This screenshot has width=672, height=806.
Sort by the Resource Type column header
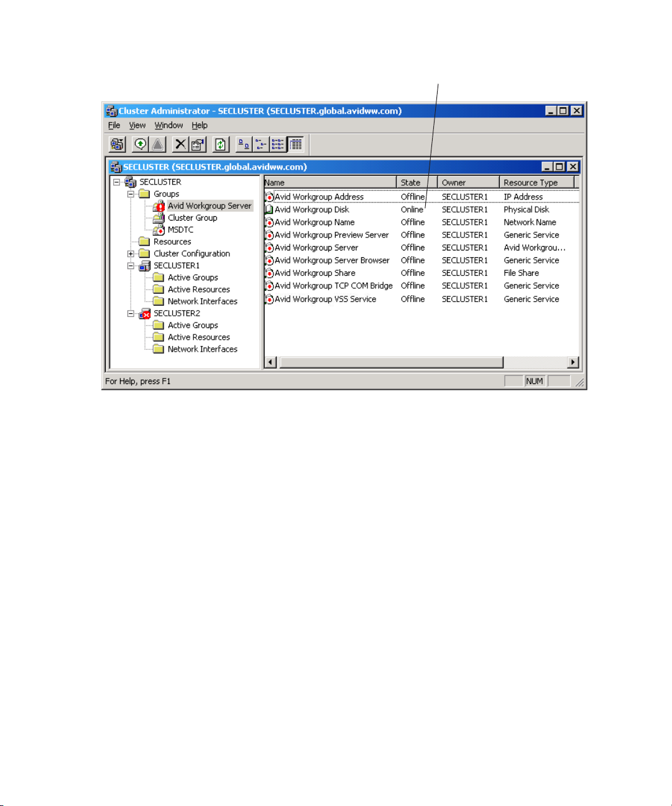pyautogui.click(x=536, y=182)
